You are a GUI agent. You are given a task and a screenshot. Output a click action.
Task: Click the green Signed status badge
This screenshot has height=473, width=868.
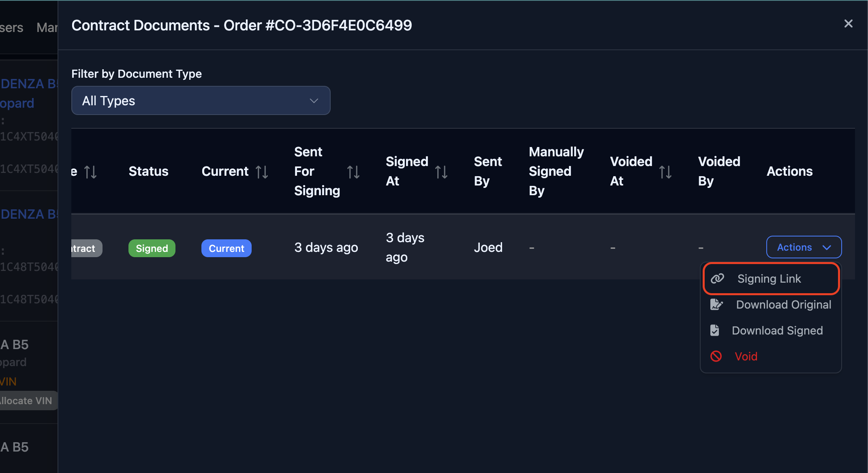point(152,248)
